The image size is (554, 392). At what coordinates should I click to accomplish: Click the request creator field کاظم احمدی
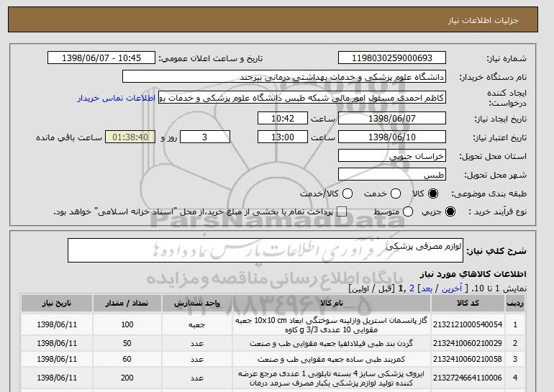coord(302,98)
